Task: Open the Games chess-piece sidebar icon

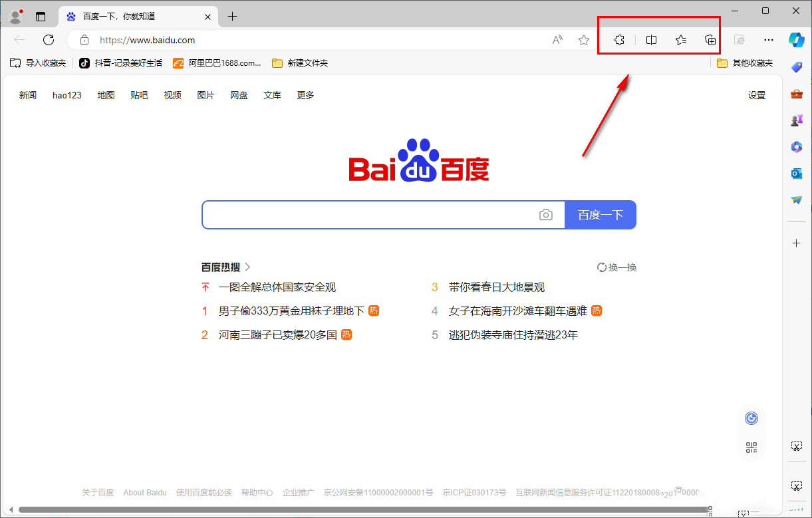Action: click(x=797, y=120)
